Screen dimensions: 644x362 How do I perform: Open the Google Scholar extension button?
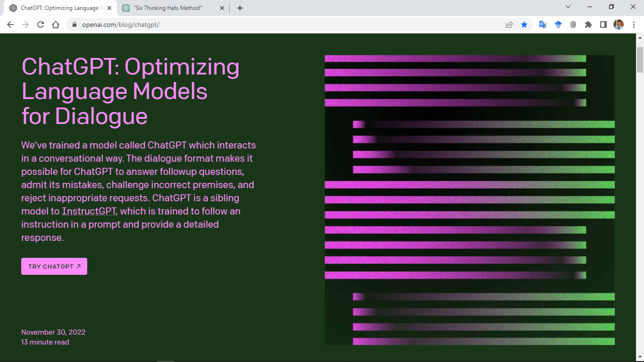tap(558, 25)
